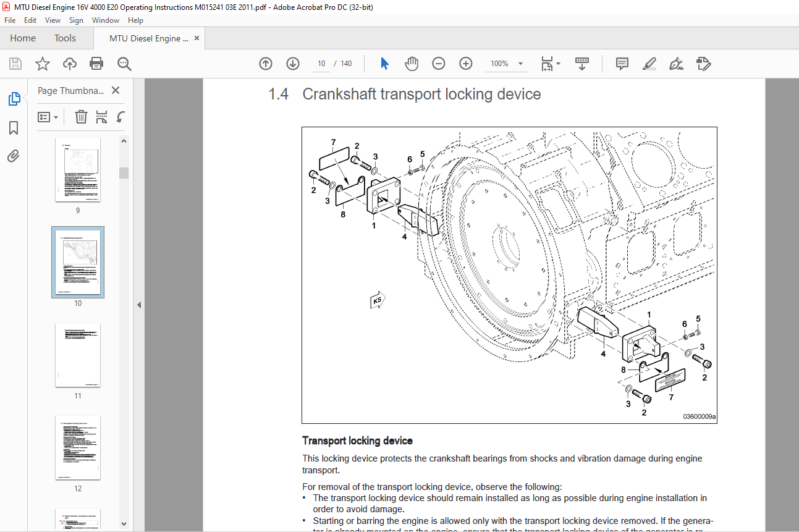
Task: Open the Help menu
Action: (135, 20)
